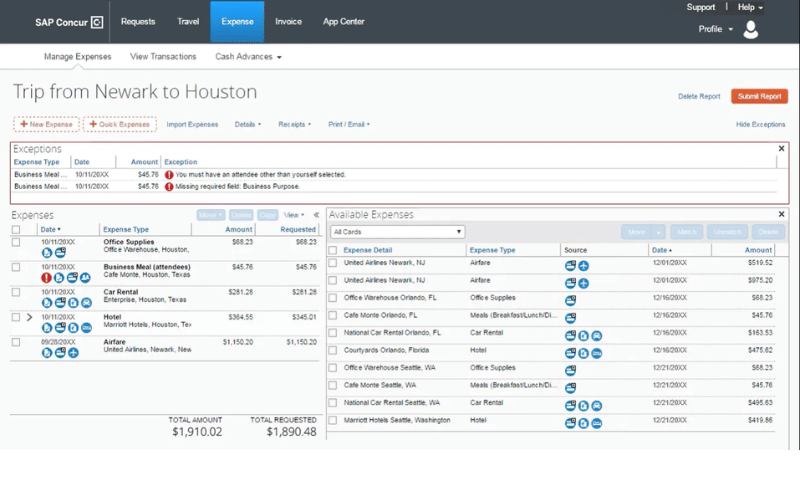Open the user profile avatar icon
This screenshot has height=500, width=800.
pos(751,30)
